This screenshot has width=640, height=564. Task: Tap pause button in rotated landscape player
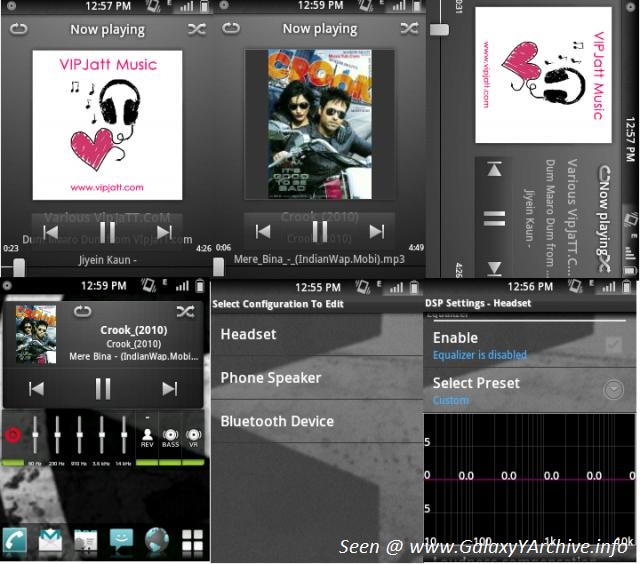pyautogui.click(x=494, y=218)
